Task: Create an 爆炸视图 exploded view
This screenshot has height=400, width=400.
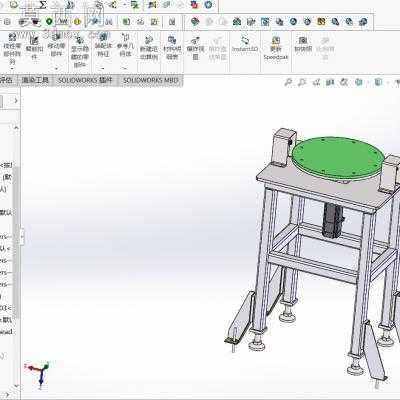Action: 195,48
